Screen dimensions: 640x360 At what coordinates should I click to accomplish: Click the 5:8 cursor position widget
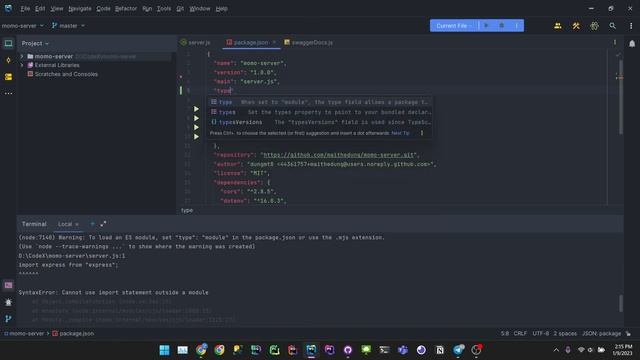504,333
